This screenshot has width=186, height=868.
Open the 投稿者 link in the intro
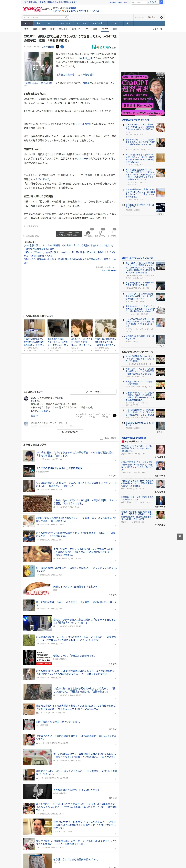click(x=86, y=83)
